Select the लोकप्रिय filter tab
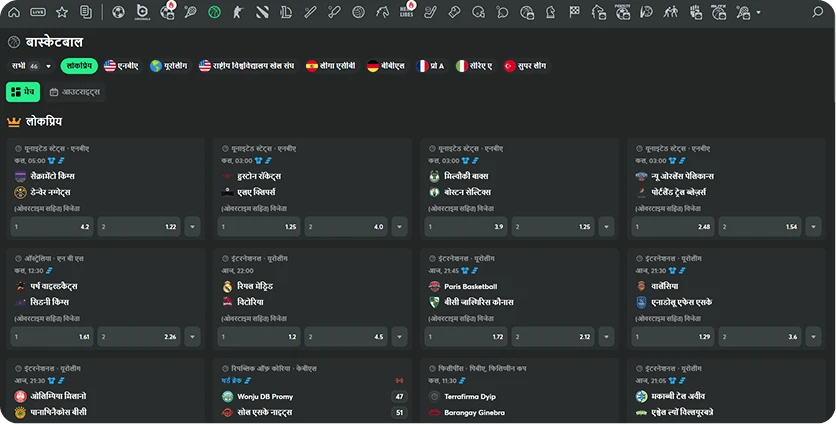The image size is (836, 424). [x=79, y=66]
